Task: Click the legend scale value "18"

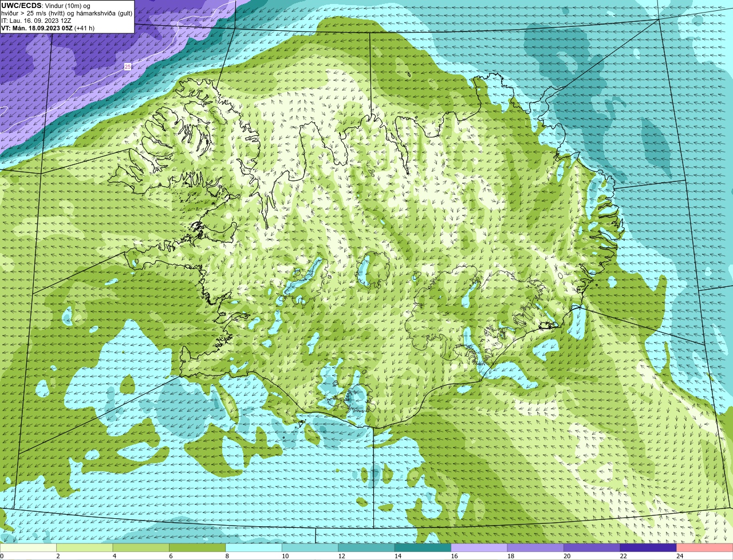Action: point(511,556)
